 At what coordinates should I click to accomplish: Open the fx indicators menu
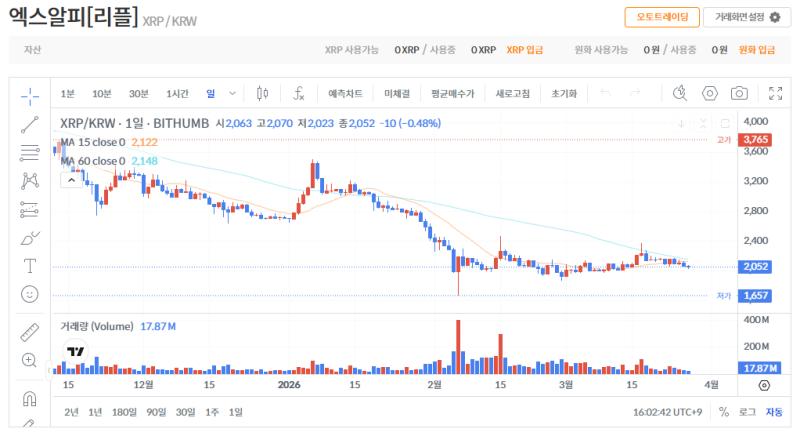pyautogui.click(x=298, y=93)
